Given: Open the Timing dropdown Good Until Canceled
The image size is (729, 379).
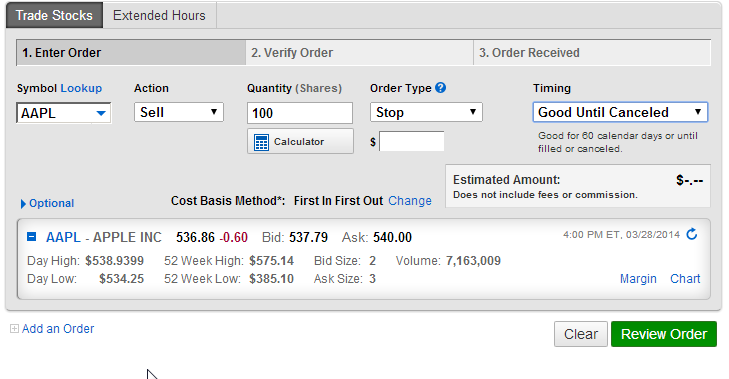Looking at the screenshot, I should click(x=620, y=112).
